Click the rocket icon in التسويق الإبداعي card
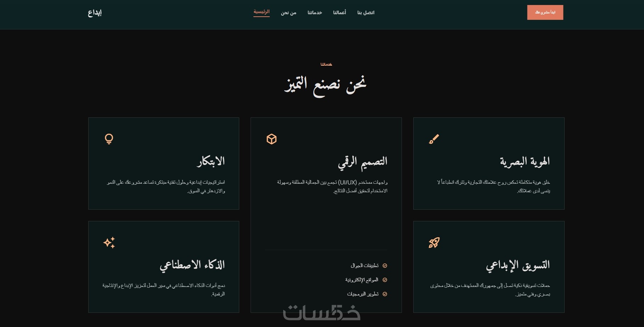Image resolution: width=644 pixels, height=327 pixels. tap(434, 243)
